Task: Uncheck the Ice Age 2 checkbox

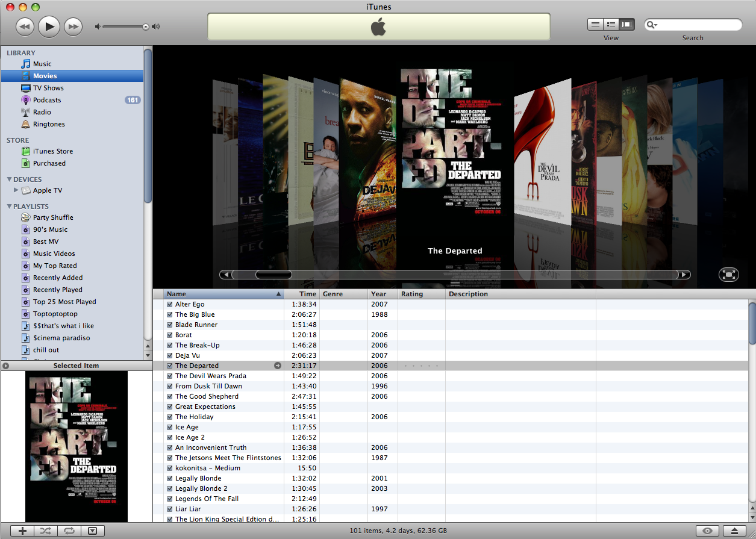Action: click(x=170, y=438)
